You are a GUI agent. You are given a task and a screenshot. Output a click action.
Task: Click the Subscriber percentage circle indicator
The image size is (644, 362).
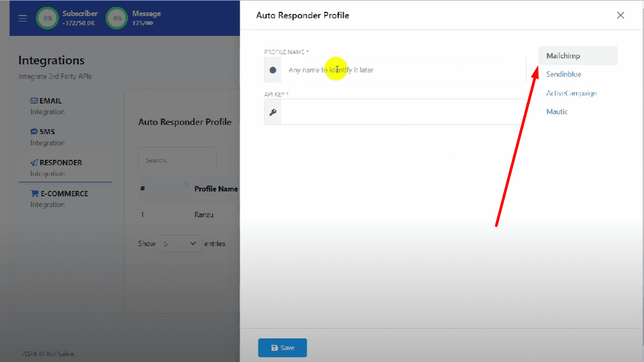click(x=48, y=18)
